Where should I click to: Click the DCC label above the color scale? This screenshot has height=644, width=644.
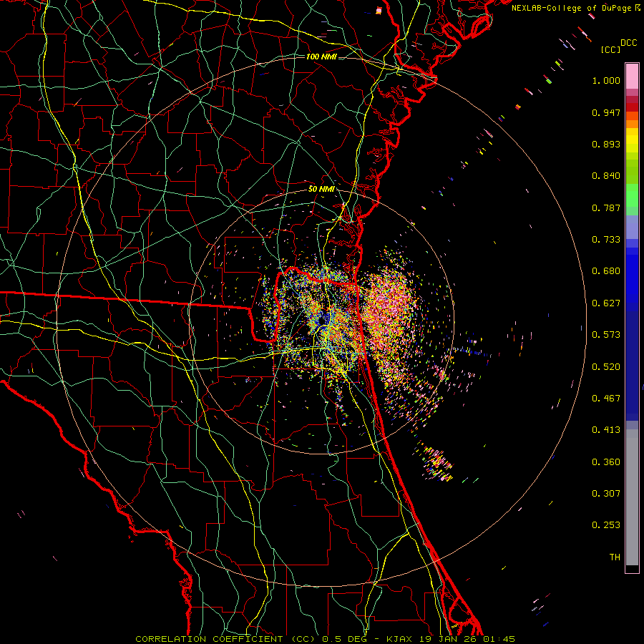point(629,43)
